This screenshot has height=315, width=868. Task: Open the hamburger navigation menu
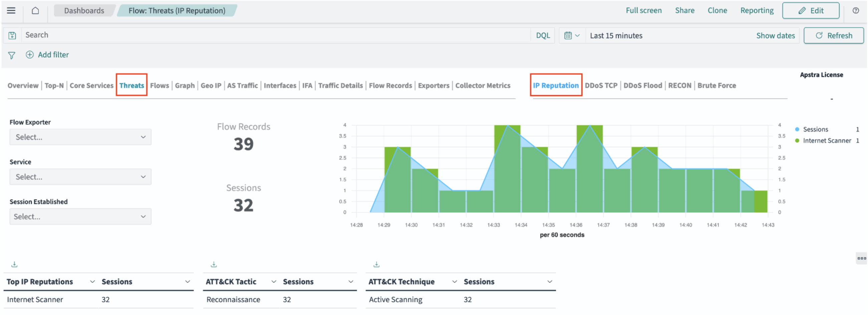(x=11, y=10)
